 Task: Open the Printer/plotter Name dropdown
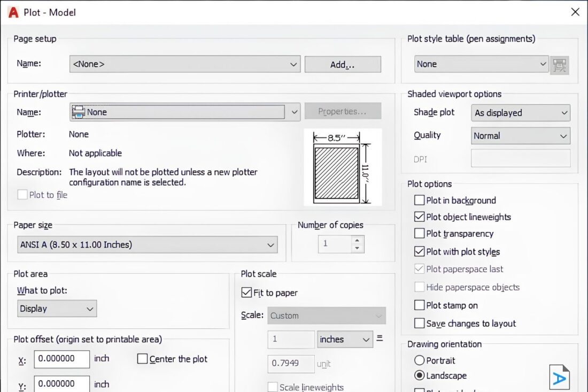click(185, 112)
